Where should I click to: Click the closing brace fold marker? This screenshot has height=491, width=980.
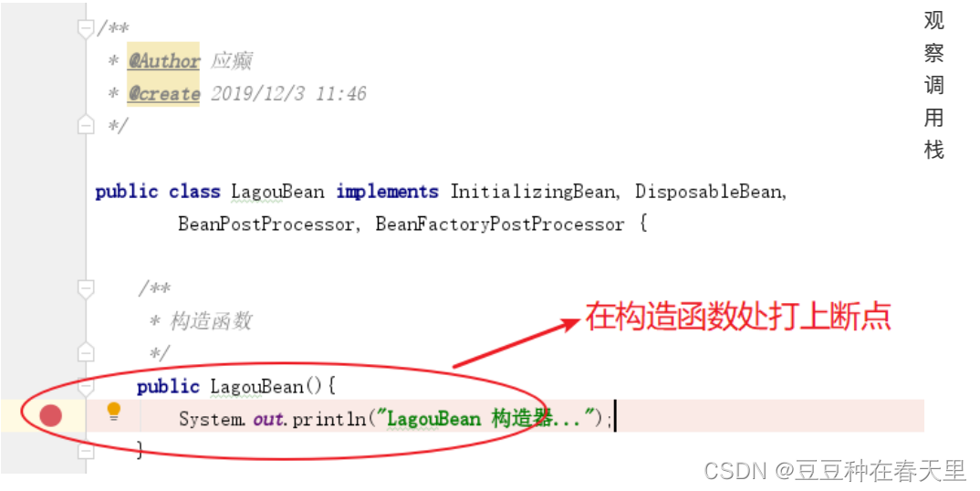coord(86,451)
